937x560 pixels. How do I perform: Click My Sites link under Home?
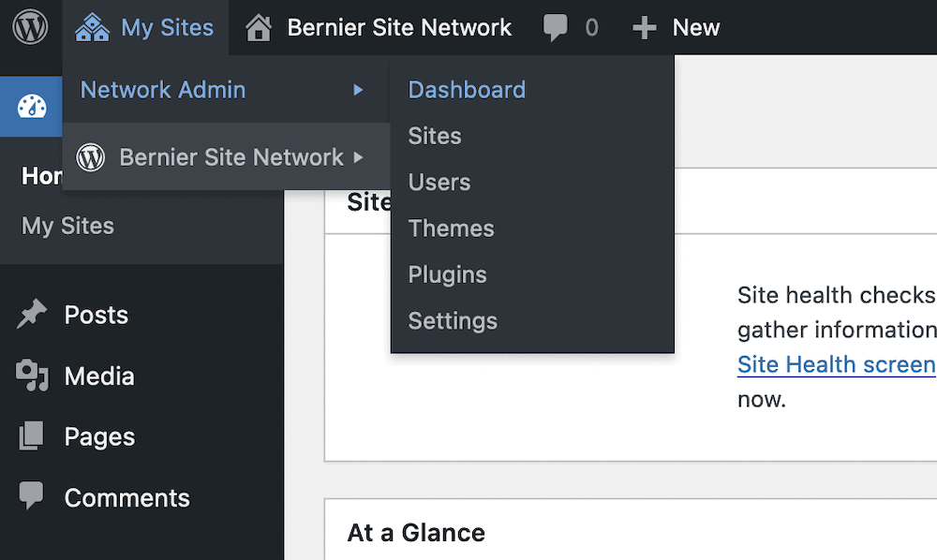pyautogui.click(x=67, y=226)
